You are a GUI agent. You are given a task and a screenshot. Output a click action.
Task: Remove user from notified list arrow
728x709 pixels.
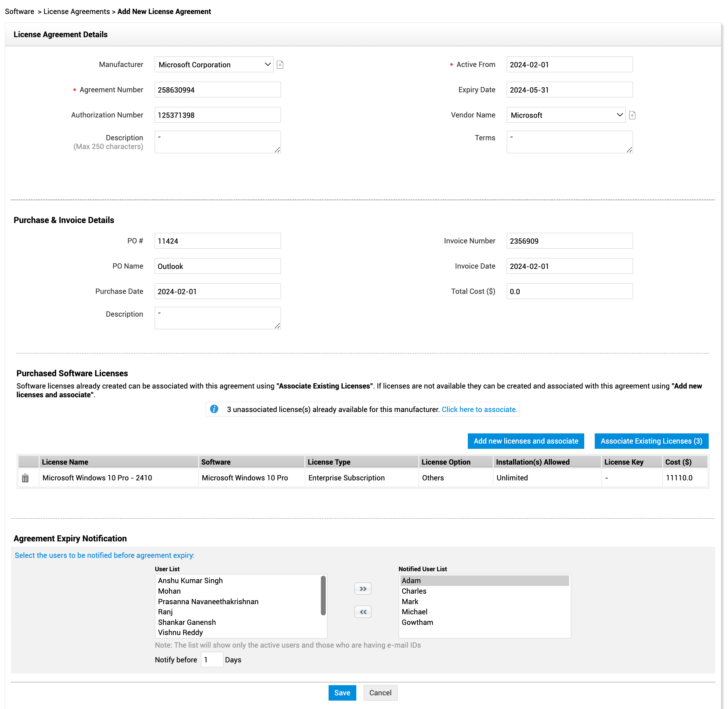click(363, 612)
